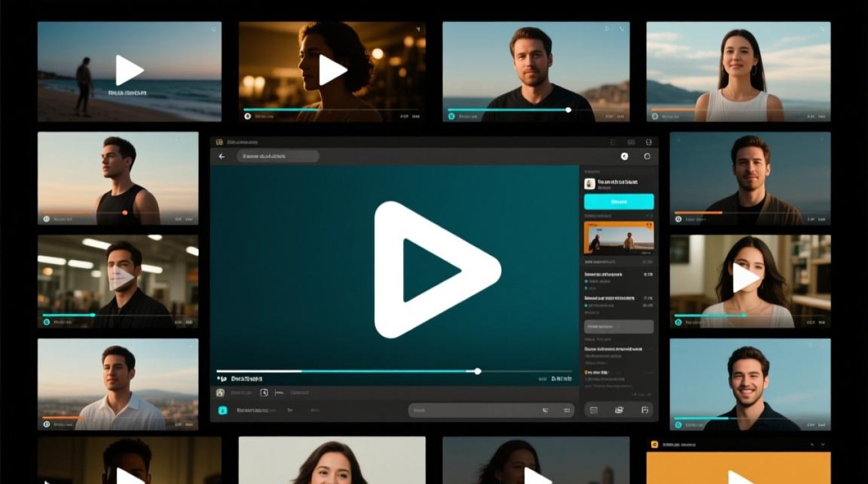Click the gray input bar at bottom of player
Screen dimensions: 868x484
pyautogui.click(x=491, y=410)
